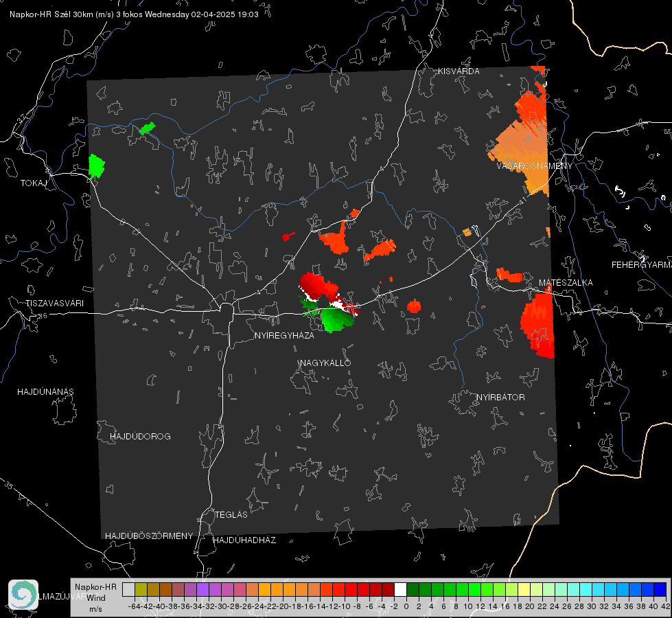Viewport: 672px width, 618px height.
Task: Click the bright green wind patch beside Tokaj
Action: [96, 166]
